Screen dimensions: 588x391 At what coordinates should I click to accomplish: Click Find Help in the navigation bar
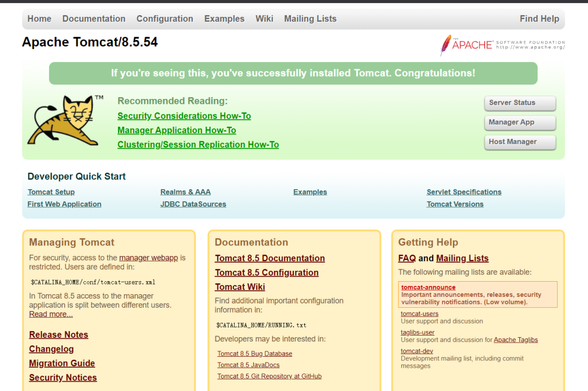(539, 18)
